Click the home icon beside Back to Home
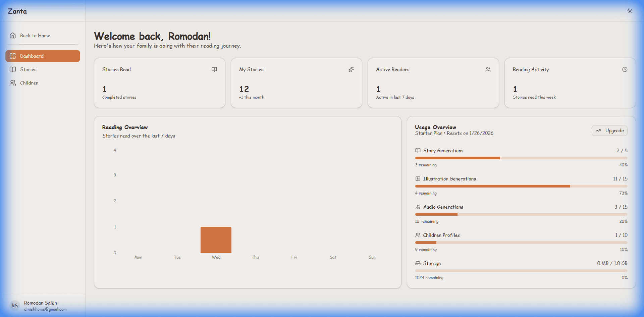 click(x=13, y=35)
